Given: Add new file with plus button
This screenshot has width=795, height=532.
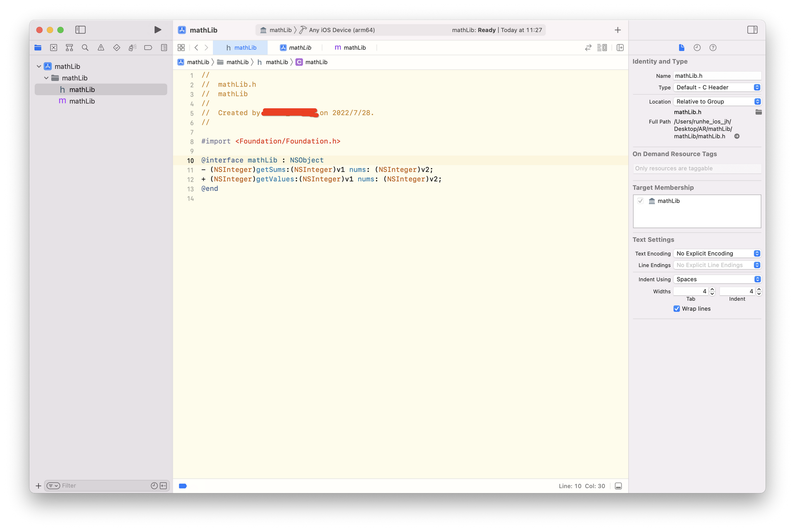Looking at the screenshot, I should tap(39, 486).
